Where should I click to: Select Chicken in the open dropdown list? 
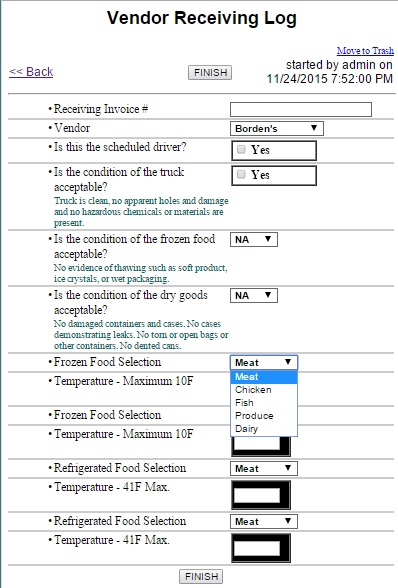(264, 390)
